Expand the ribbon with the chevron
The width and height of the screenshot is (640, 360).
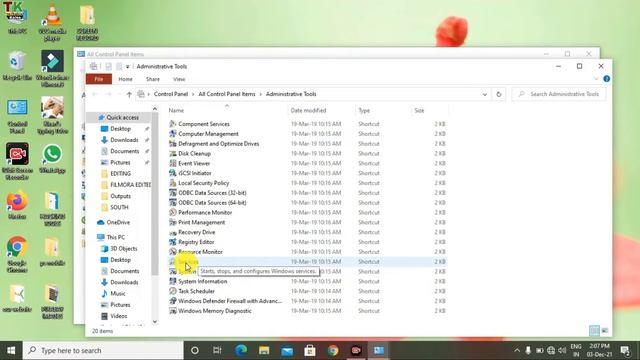pyautogui.click(x=596, y=79)
